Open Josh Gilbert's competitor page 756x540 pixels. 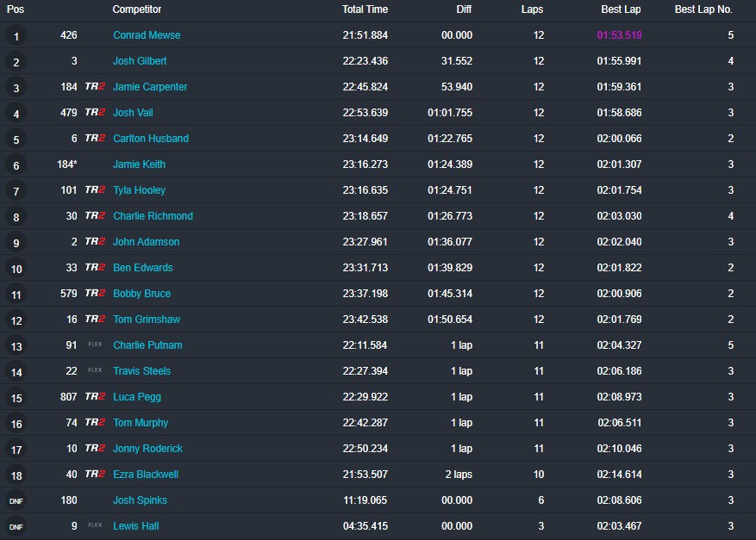pos(140,61)
